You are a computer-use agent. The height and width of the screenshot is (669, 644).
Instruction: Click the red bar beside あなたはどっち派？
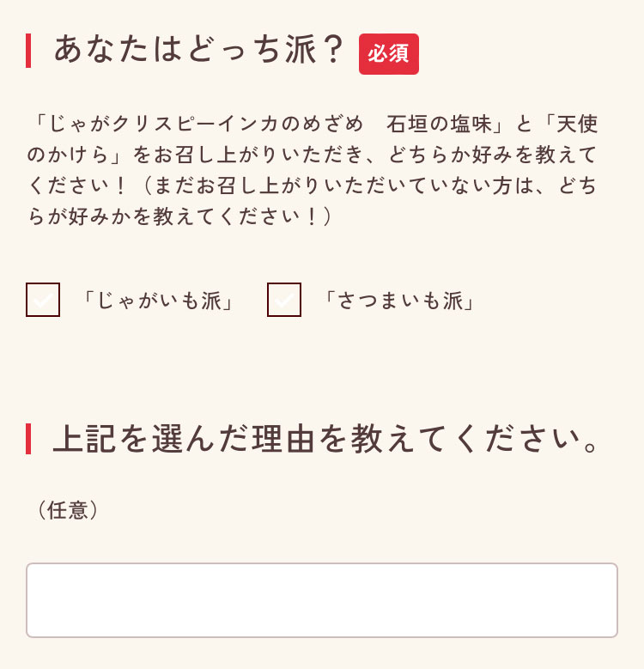click(28, 50)
